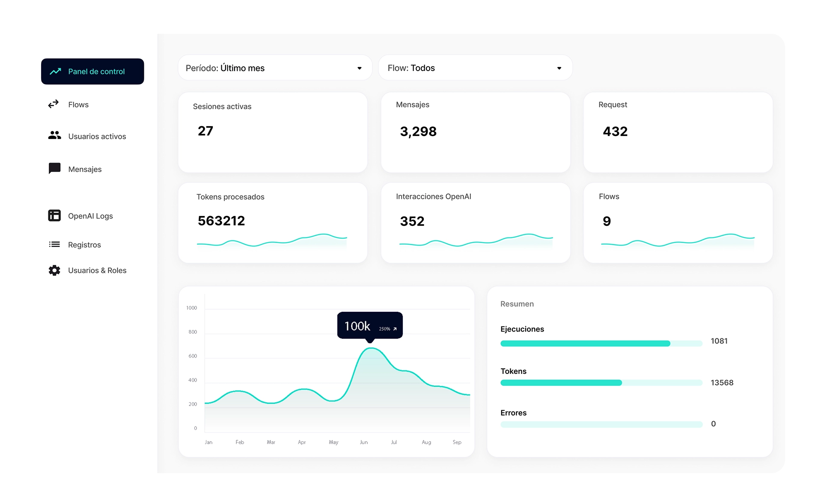Screen dimensions: 821x504
Task: Click the Usuarios activos people icon
Action: coord(54,136)
